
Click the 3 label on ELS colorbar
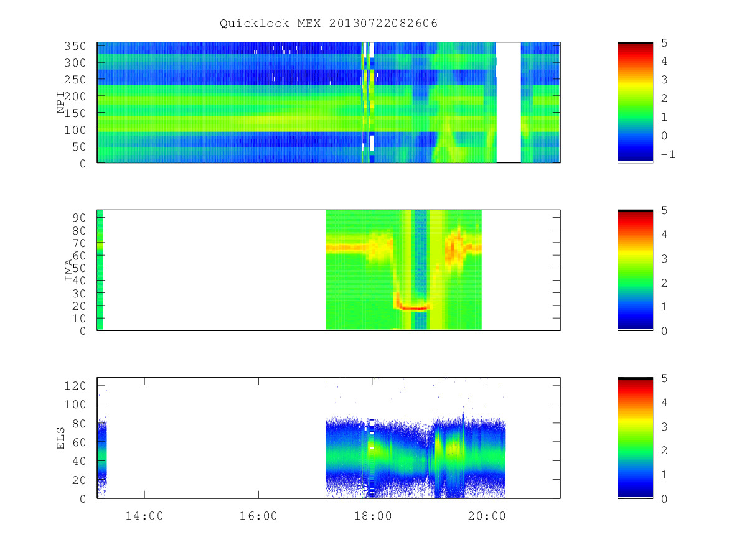pyautogui.click(x=664, y=426)
